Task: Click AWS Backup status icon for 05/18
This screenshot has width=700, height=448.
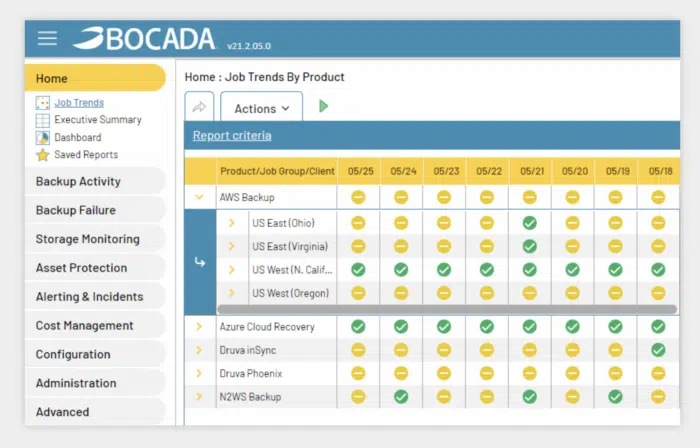Action: point(658,197)
